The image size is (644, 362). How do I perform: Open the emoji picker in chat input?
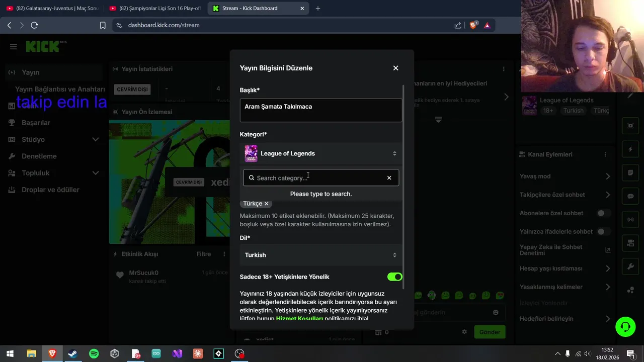tap(496, 312)
